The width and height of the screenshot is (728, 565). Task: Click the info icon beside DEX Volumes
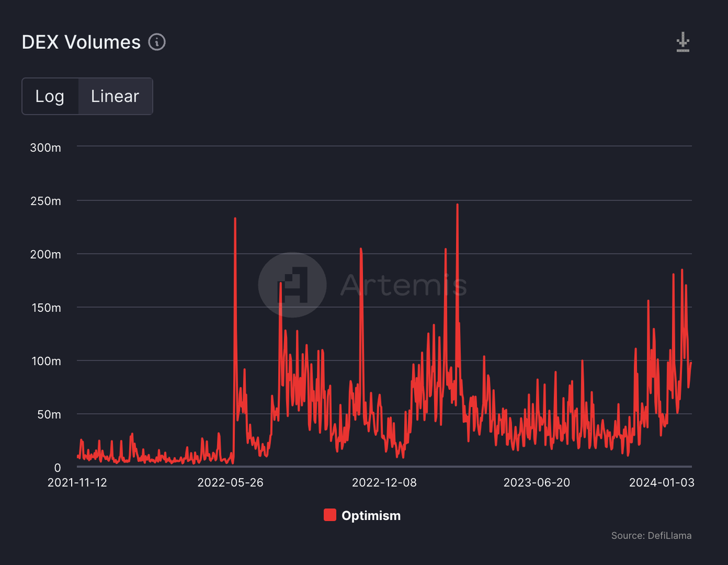click(157, 42)
